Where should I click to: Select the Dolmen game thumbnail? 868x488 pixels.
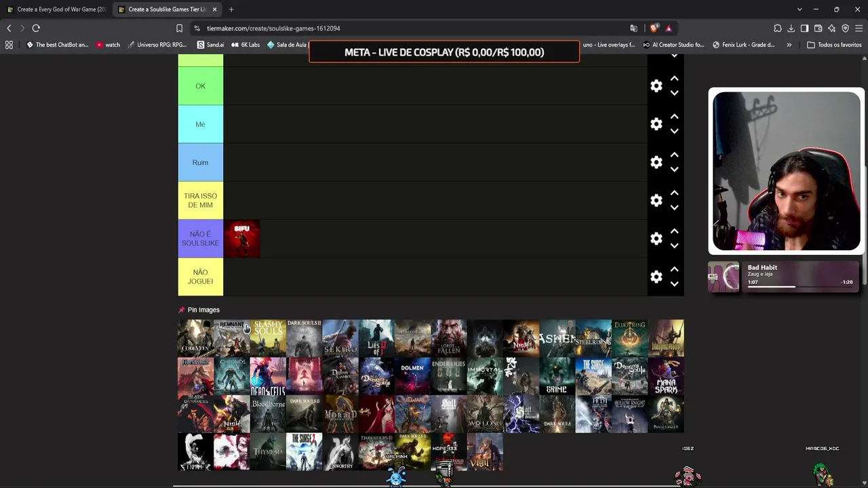(413, 376)
